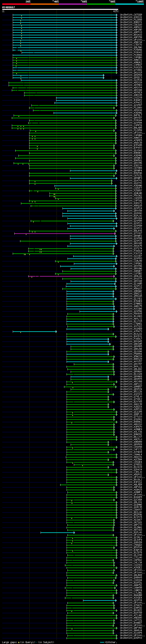Select hit label UniRef100_Q1HVA0
Screen dimensions: 146x644
pyautogui.click(x=131, y=213)
